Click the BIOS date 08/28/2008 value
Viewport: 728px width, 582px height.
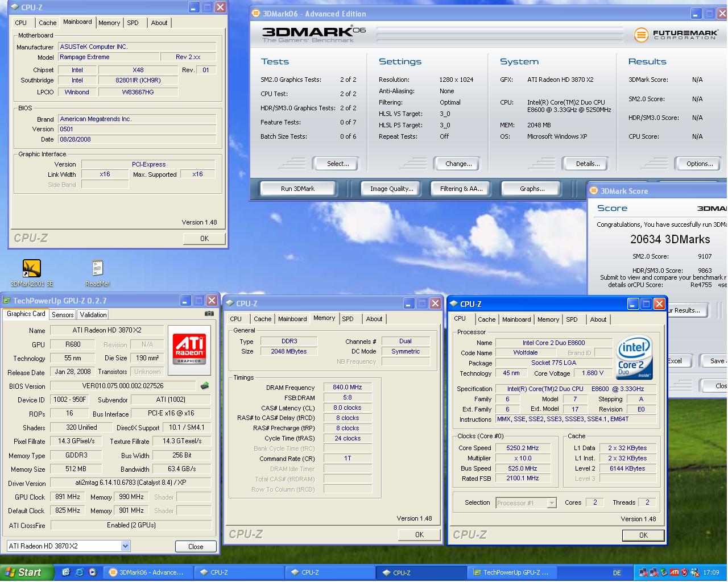click(x=137, y=139)
